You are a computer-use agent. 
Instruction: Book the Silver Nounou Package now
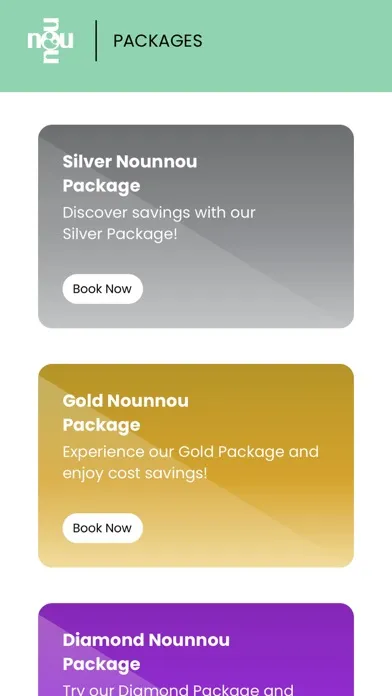click(x=103, y=289)
